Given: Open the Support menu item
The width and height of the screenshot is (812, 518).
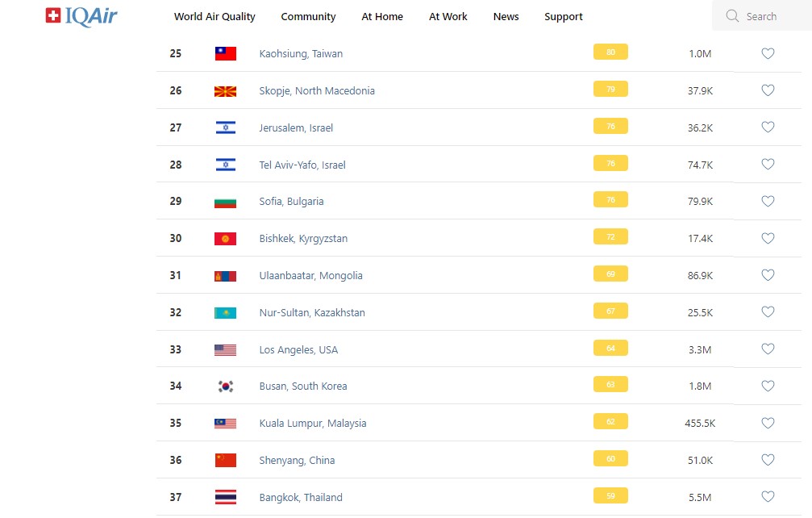Looking at the screenshot, I should [x=563, y=17].
